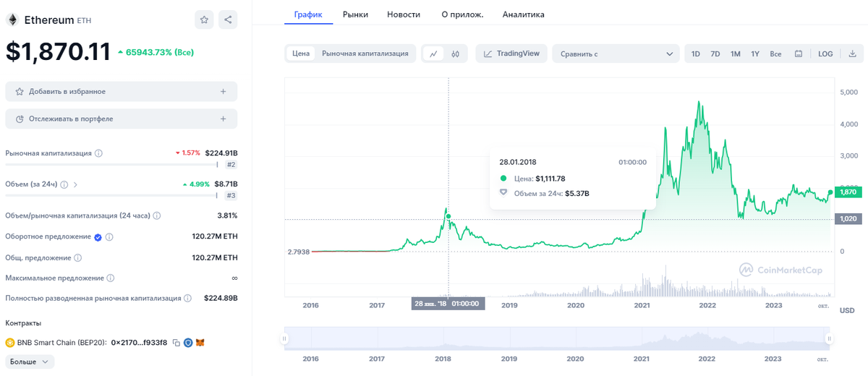Switch to candlestick chart view icon
The width and height of the screenshot is (868, 376).
point(456,54)
